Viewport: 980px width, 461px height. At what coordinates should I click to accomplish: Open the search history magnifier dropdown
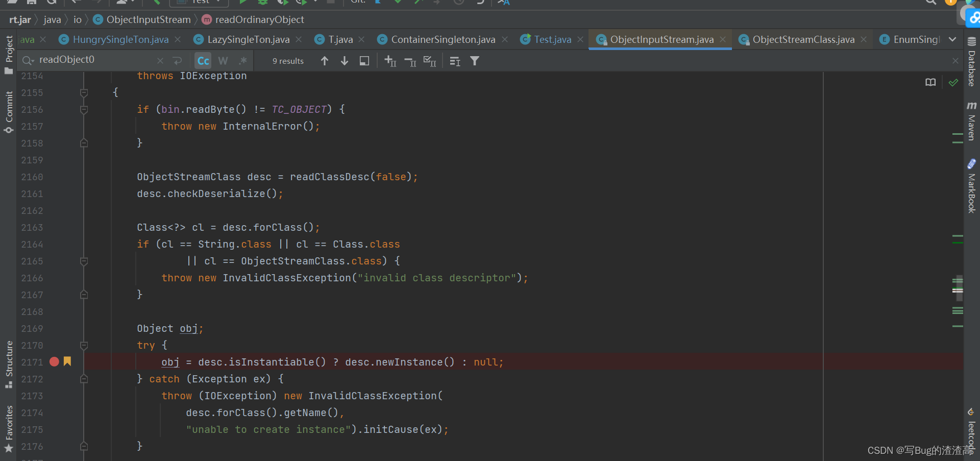[x=28, y=61]
